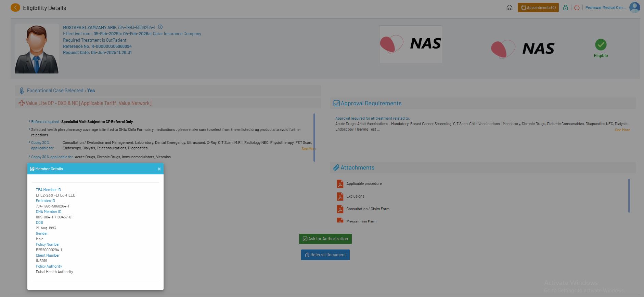Click DOB value 21-Aug-1993
The height and width of the screenshot is (297, 644).
(46, 228)
